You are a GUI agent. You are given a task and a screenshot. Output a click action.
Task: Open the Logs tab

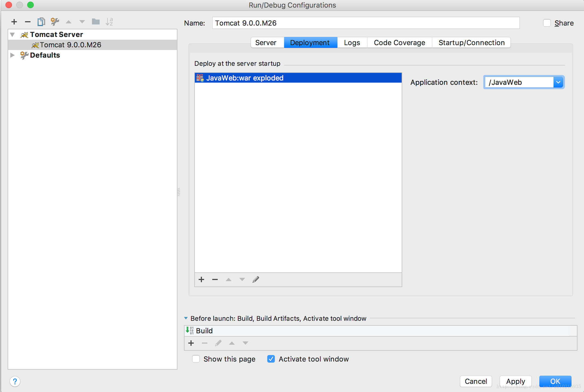pos(352,43)
